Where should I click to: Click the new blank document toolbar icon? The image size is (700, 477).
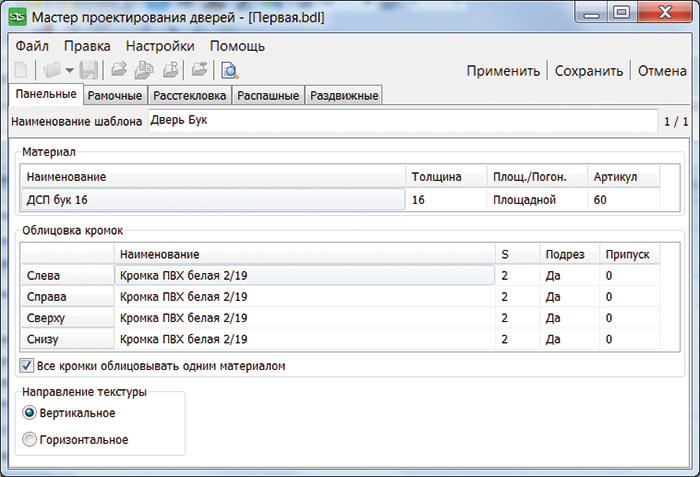[x=21, y=70]
